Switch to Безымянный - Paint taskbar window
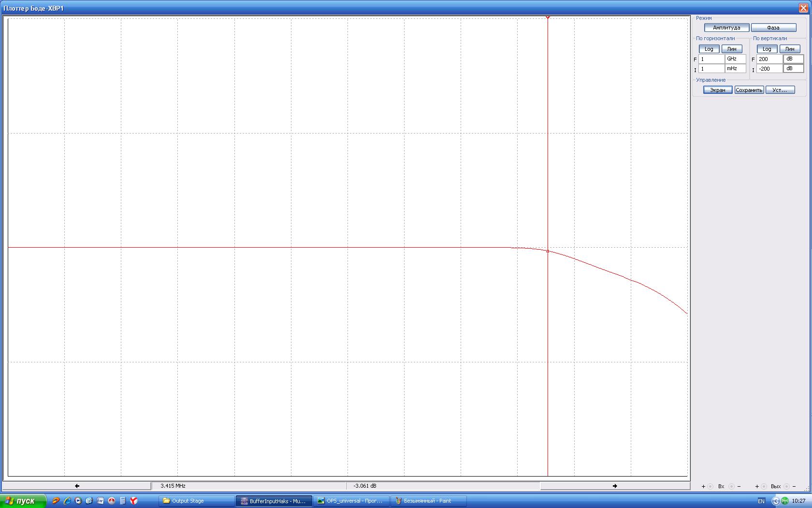812x508 pixels. 428,501
